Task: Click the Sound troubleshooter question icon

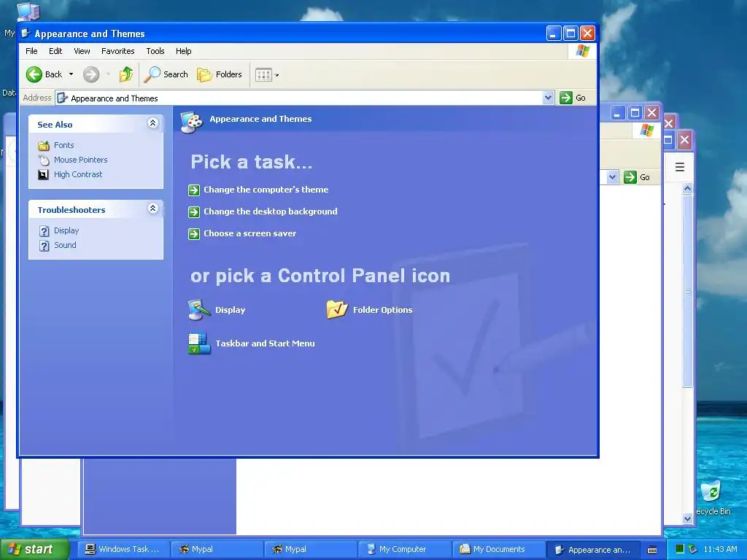Action: 44,246
